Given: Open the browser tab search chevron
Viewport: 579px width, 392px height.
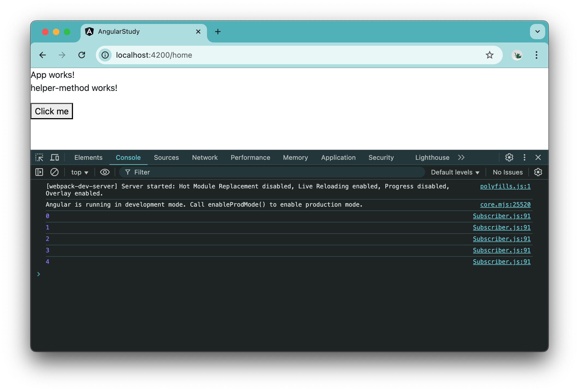Looking at the screenshot, I should point(537,31).
